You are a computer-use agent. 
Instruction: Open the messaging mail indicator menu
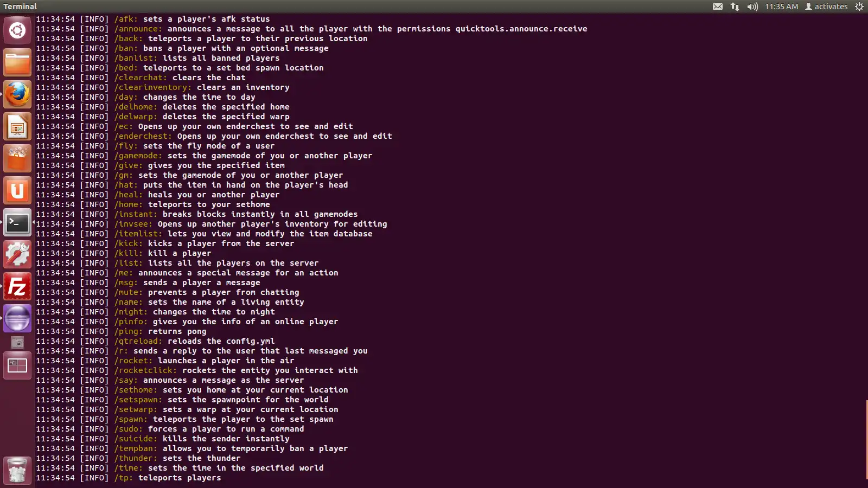pyautogui.click(x=718, y=7)
